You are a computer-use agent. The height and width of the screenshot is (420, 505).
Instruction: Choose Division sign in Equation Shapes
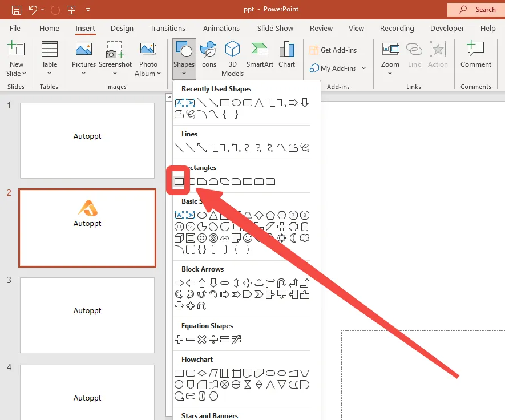click(x=213, y=339)
